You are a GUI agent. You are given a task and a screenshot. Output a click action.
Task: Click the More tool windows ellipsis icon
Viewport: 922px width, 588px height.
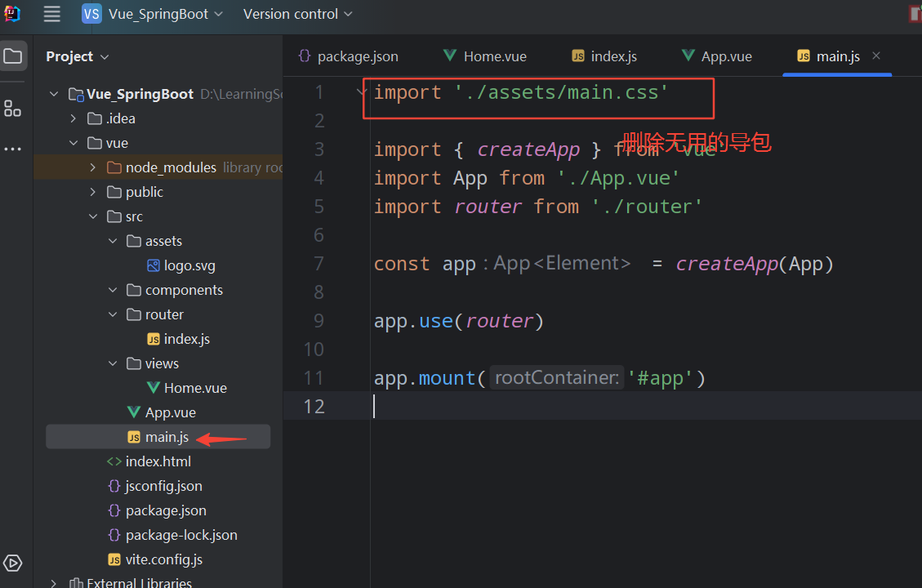(x=12, y=148)
